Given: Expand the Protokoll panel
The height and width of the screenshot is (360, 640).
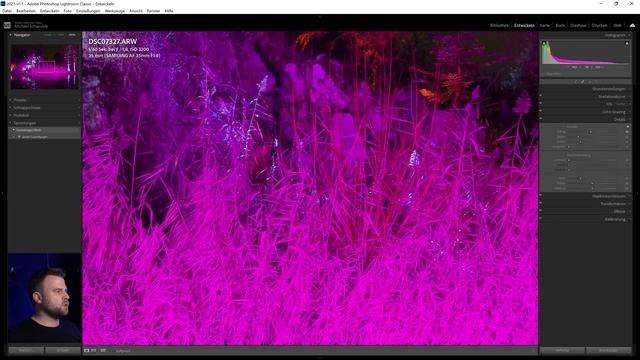Looking at the screenshot, I should tap(11, 116).
